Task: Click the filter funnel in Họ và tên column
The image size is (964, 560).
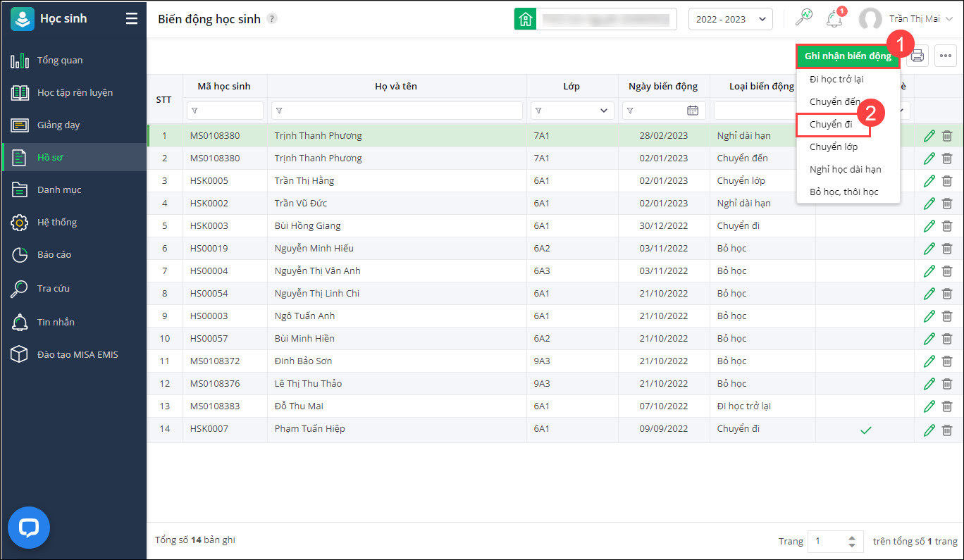Action: pyautogui.click(x=280, y=111)
